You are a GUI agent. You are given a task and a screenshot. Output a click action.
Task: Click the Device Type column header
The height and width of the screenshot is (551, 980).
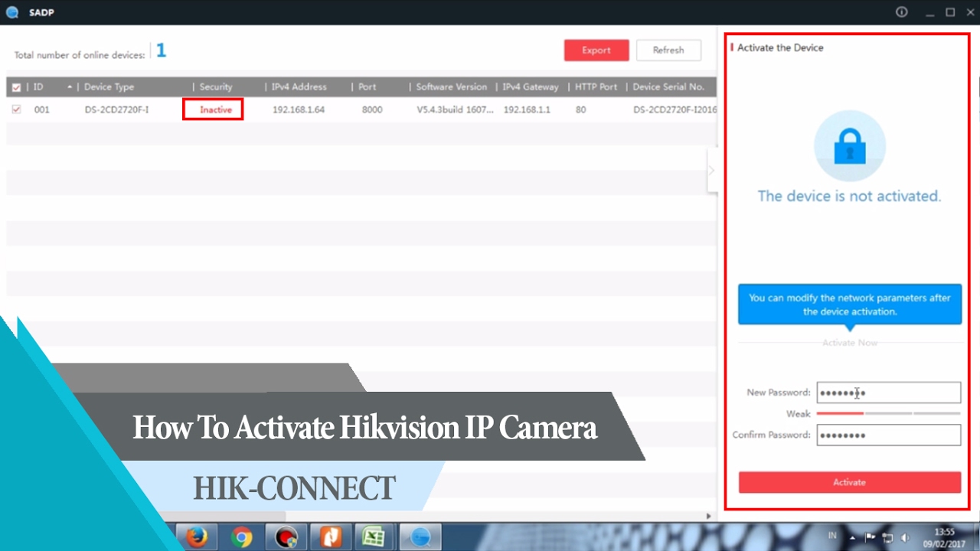(109, 87)
